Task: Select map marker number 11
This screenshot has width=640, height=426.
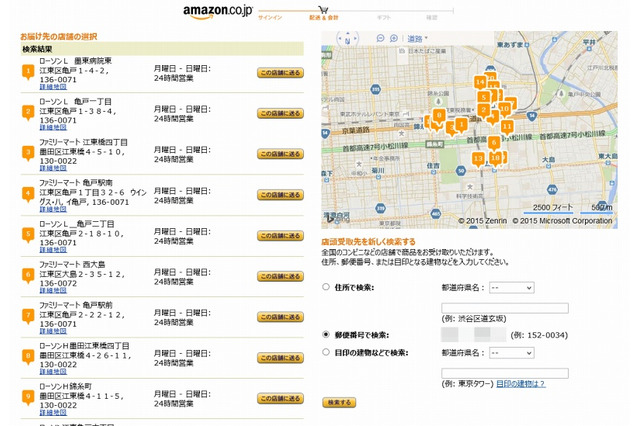Action: click(507, 127)
